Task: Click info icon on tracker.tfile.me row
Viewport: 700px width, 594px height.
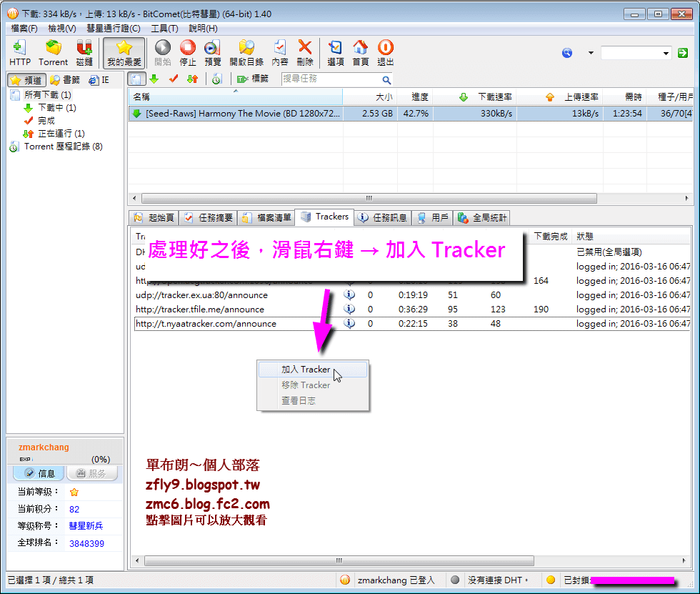Action: 349,309
